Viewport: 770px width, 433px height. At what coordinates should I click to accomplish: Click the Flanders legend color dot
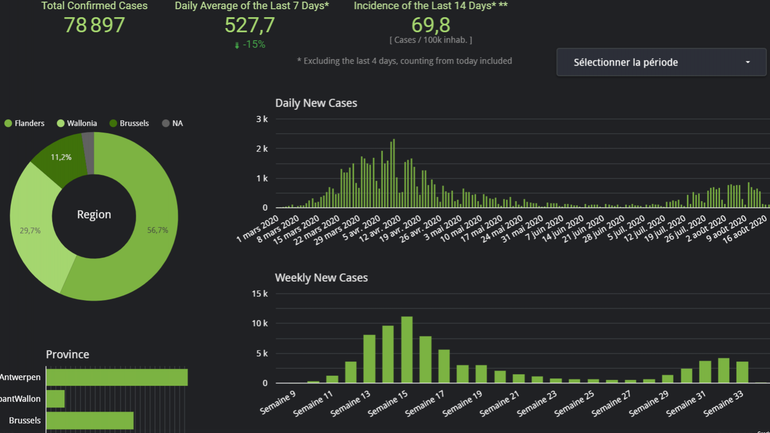tap(9, 123)
